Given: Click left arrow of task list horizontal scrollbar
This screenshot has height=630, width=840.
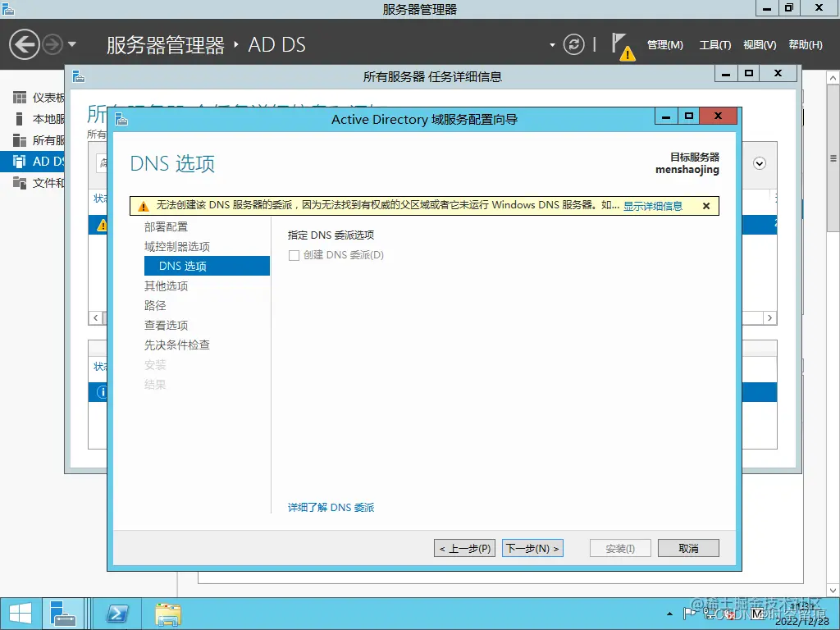Looking at the screenshot, I should [x=95, y=317].
